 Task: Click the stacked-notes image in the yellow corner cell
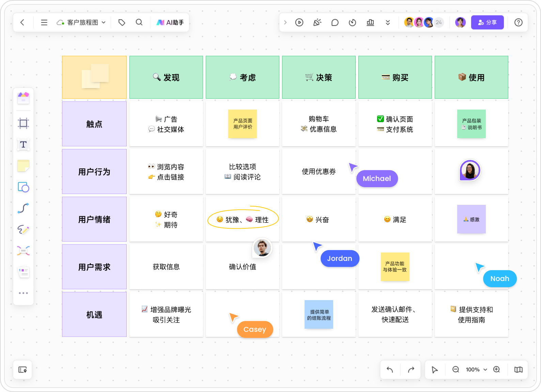click(x=95, y=76)
